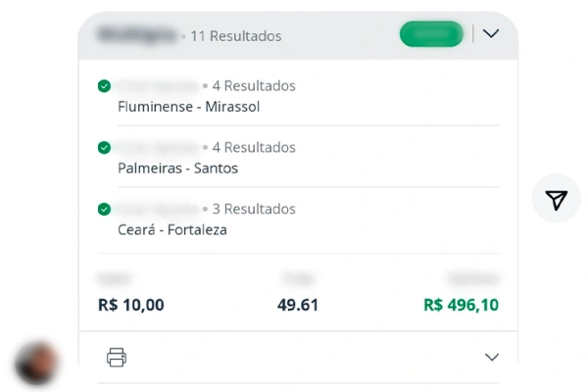Click the blurred bet title in header

[137, 34]
